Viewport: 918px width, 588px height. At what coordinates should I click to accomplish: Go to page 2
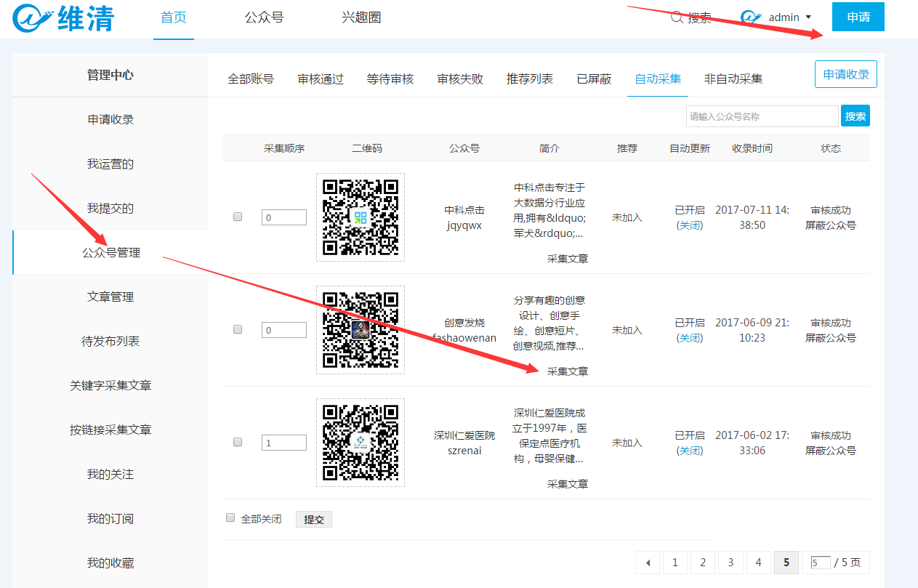tap(703, 563)
